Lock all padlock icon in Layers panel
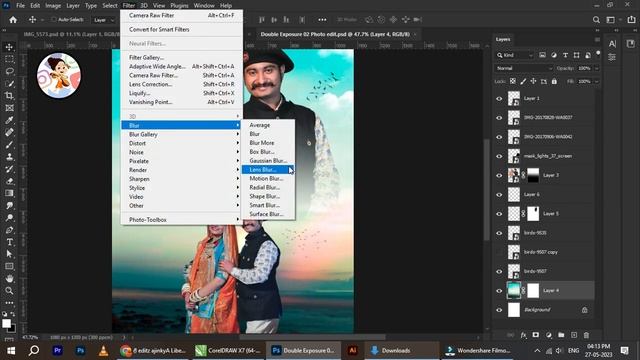This screenshot has width=640, height=360. click(x=554, y=81)
